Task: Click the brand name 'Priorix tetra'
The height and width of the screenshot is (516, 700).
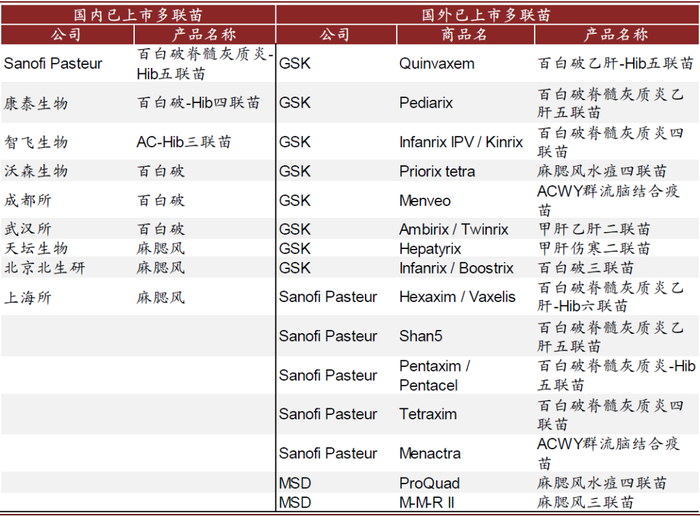Action: pyautogui.click(x=437, y=171)
